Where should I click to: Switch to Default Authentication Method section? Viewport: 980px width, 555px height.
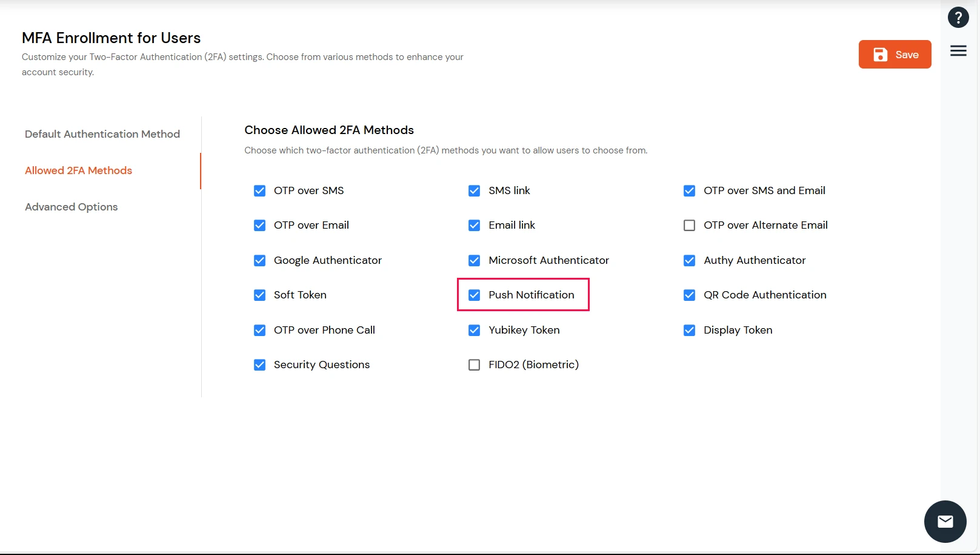tap(102, 134)
